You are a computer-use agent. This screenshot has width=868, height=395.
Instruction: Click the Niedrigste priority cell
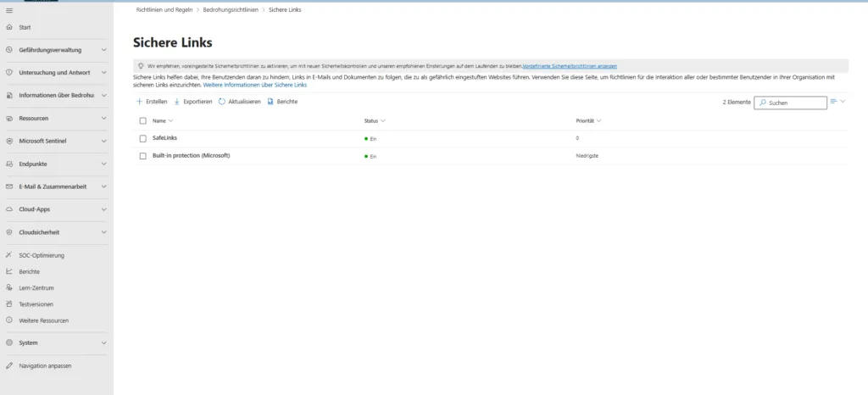pos(587,156)
